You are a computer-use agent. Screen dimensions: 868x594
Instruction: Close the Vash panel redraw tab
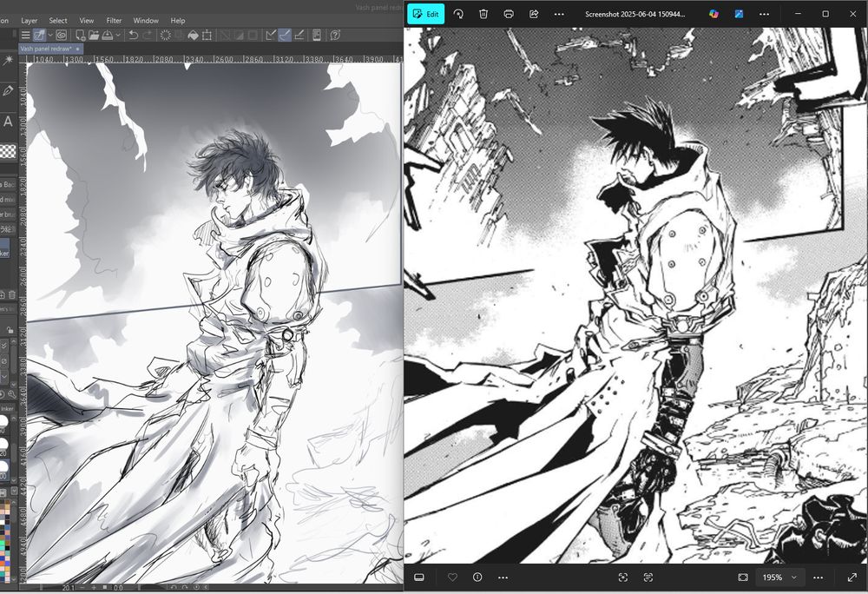click(77, 49)
